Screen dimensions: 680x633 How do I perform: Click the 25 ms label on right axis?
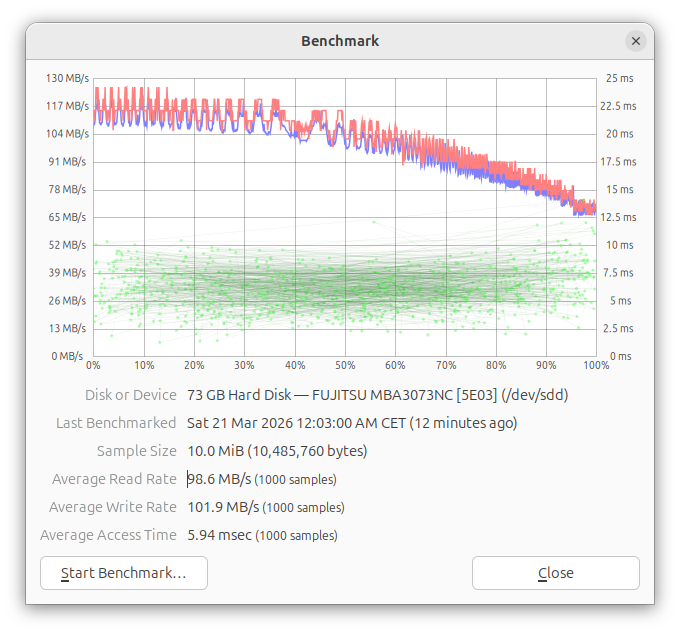(x=619, y=78)
